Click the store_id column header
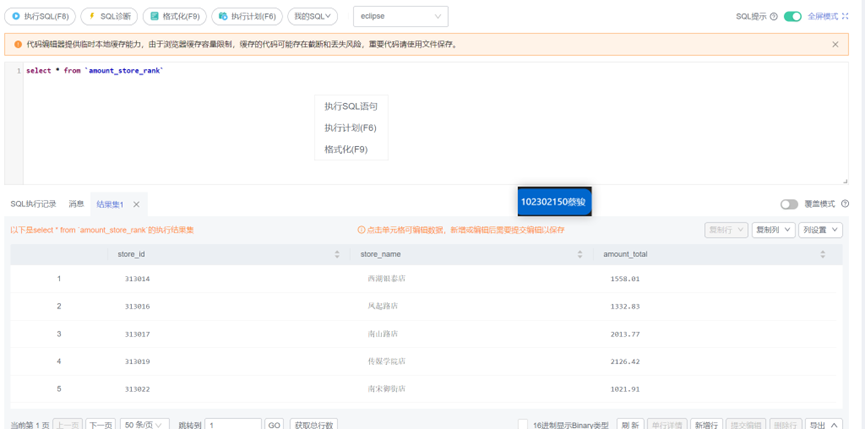 pos(131,254)
